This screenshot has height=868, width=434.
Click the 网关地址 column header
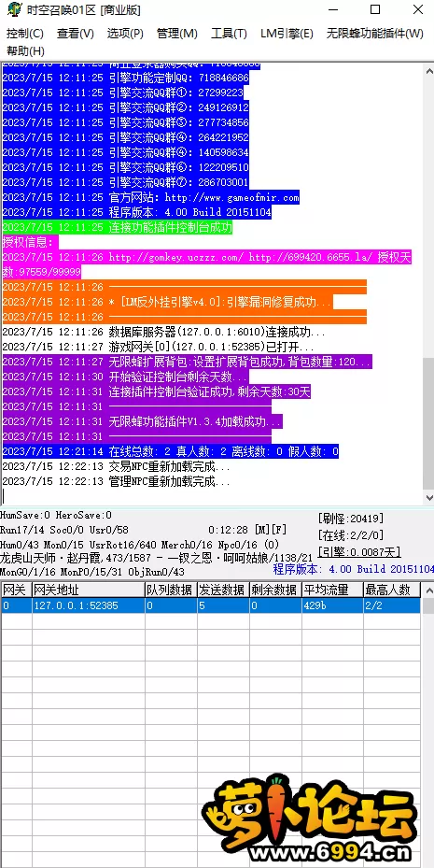pos(89,590)
